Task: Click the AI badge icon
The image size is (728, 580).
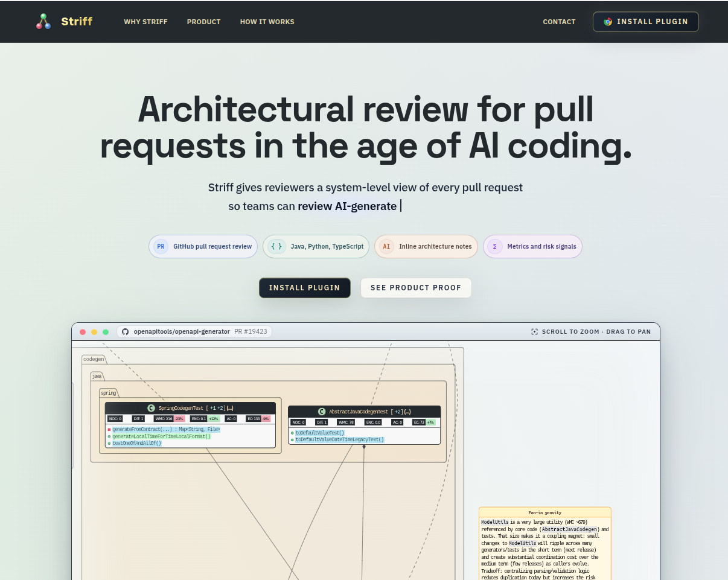Action: (x=386, y=246)
